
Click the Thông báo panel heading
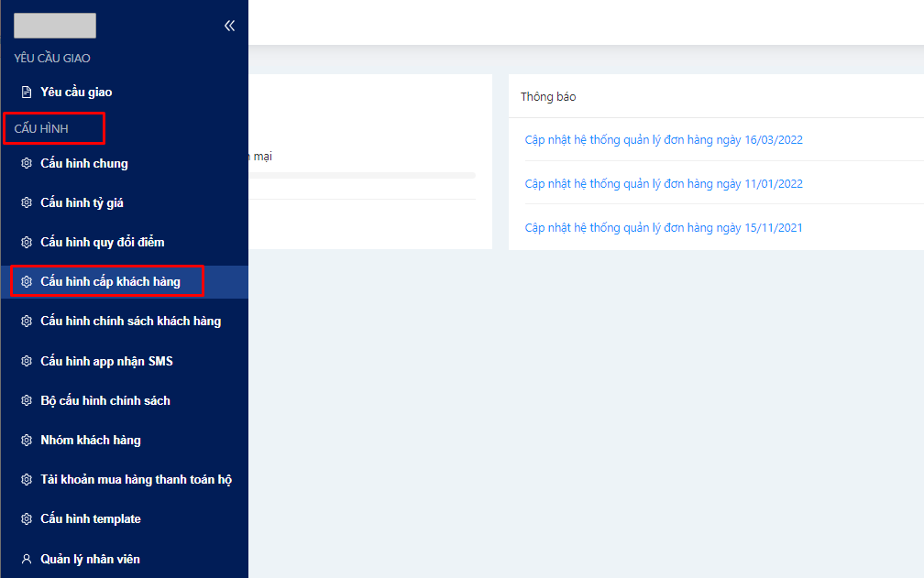pyautogui.click(x=548, y=97)
